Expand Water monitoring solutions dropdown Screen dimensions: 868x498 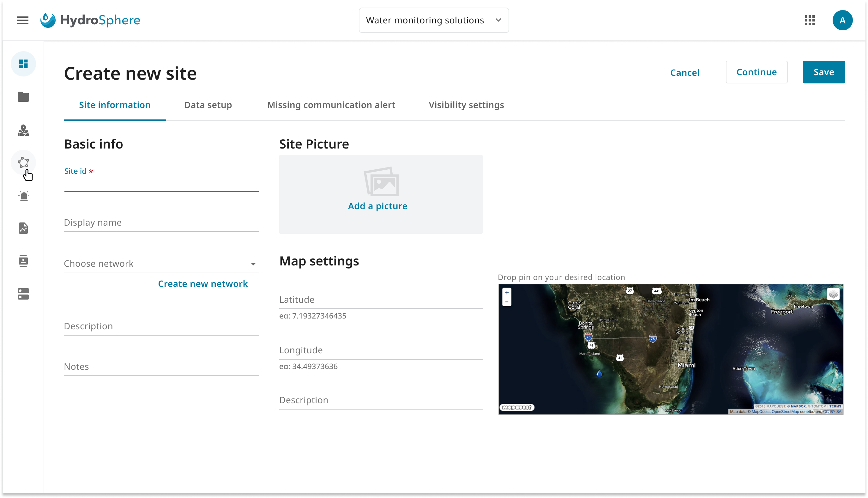click(433, 20)
